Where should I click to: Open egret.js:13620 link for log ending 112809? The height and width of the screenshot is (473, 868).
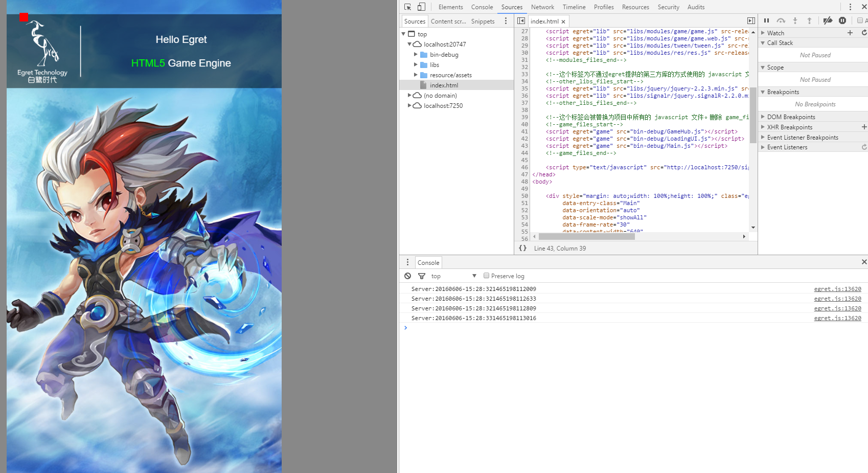point(837,308)
